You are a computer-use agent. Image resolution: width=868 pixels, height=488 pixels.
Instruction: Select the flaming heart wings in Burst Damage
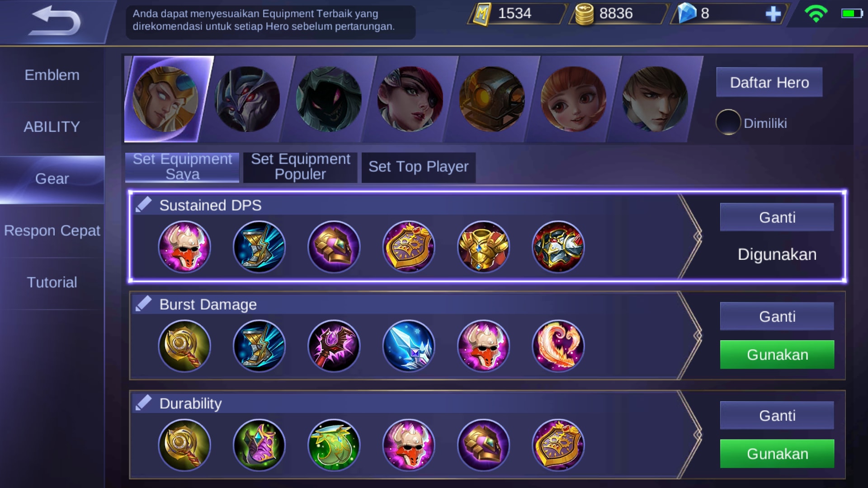pyautogui.click(x=558, y=346)
